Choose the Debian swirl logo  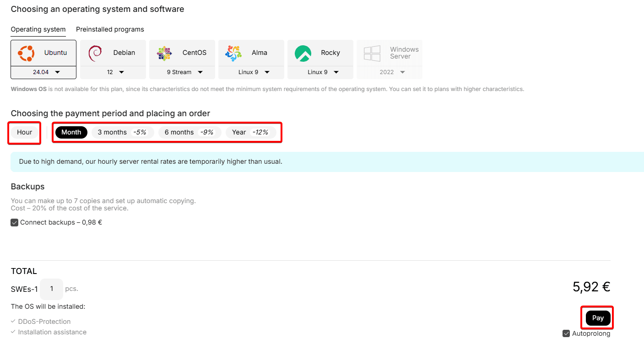(95, 53)
